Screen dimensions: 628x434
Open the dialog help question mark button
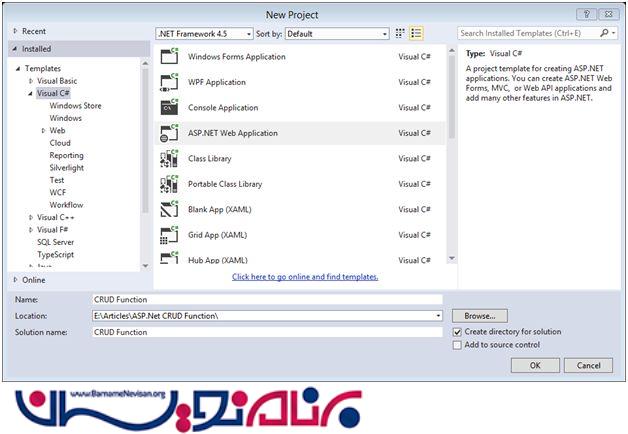click(x=586, y=14)
